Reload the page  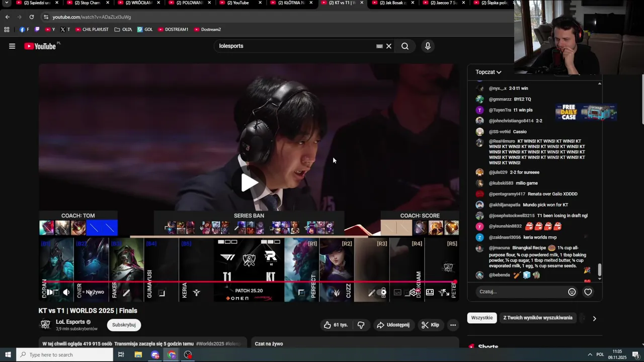[x=31, y=17]
